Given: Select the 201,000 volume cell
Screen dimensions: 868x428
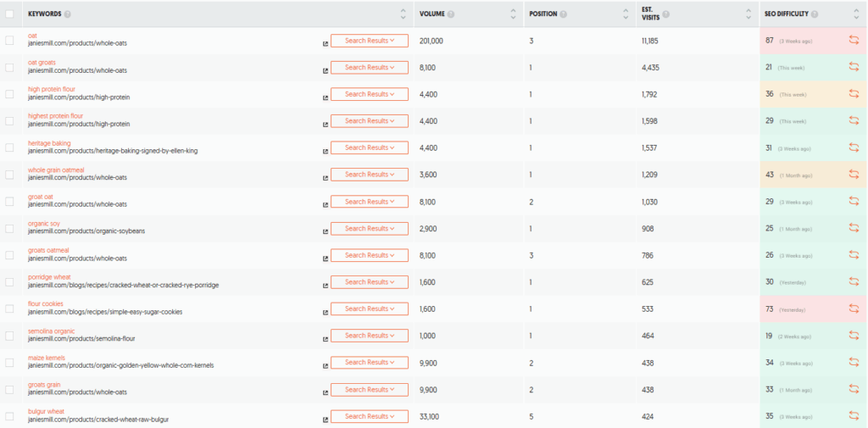Looking at the screenshot, I should [x=431, y=41].
